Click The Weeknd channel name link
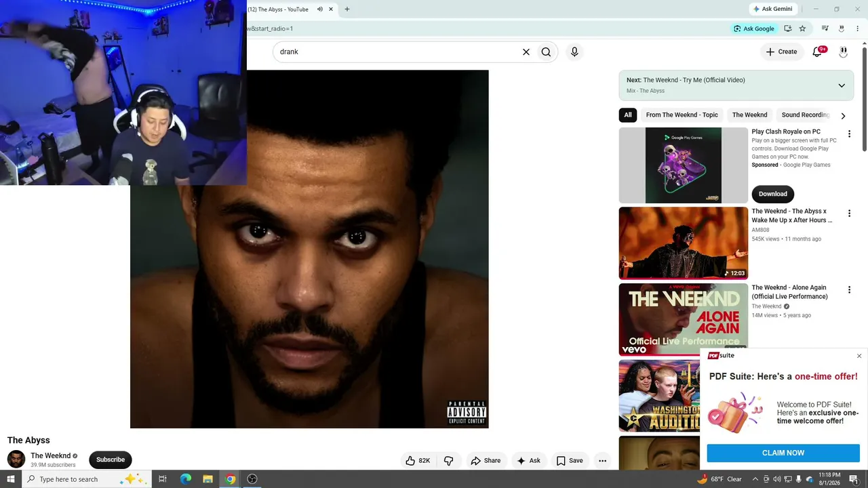Viewport: 868px width, 488px height. click(50, 456)
